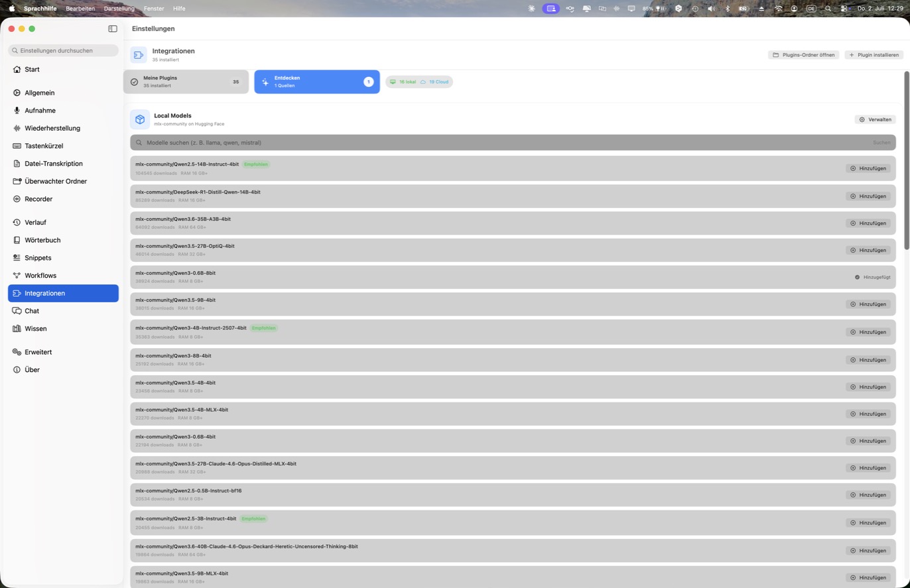Open Workflows section
910x588 pixels.
click(63, 276)
